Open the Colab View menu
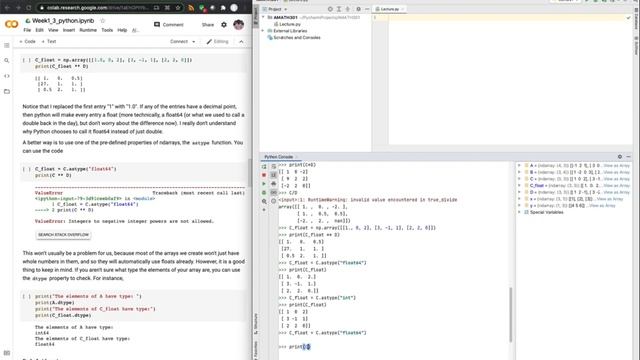Image resolution: width=640 pixels, height=360 pixels. coord(53,30)
